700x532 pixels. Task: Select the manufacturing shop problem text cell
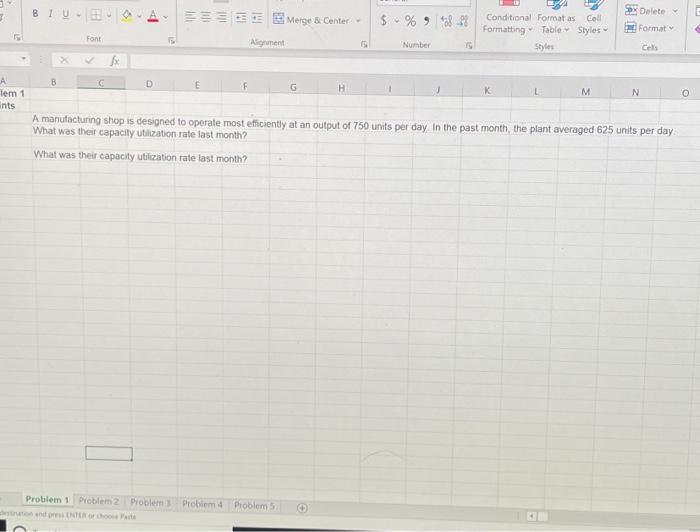(353, 128)
